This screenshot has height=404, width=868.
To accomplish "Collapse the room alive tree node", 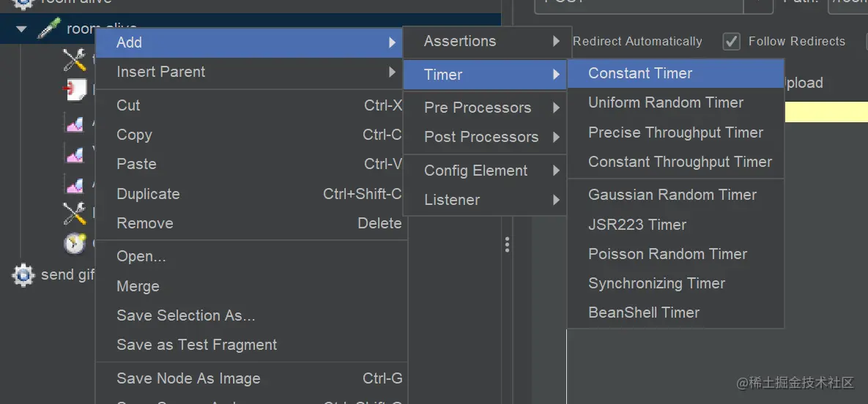I will click(21, 29).
